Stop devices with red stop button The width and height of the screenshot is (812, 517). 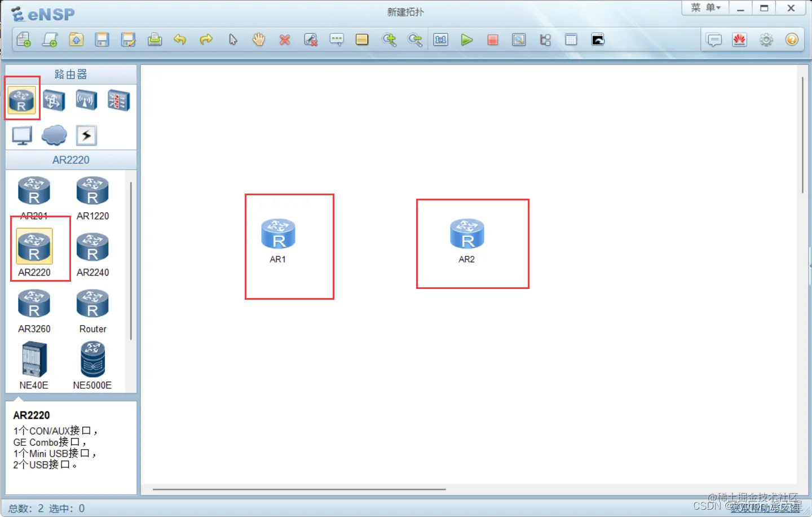(x=493, y=40)
